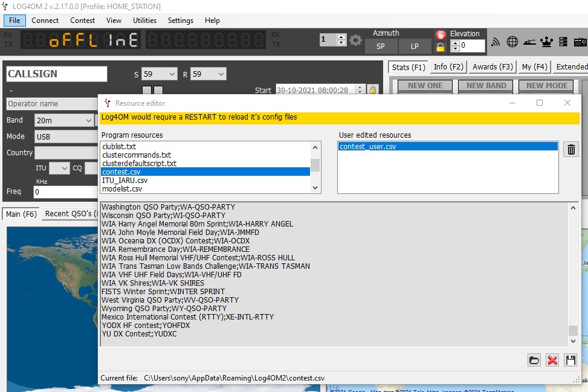Click the SP azimuth button

coord(380,46)
